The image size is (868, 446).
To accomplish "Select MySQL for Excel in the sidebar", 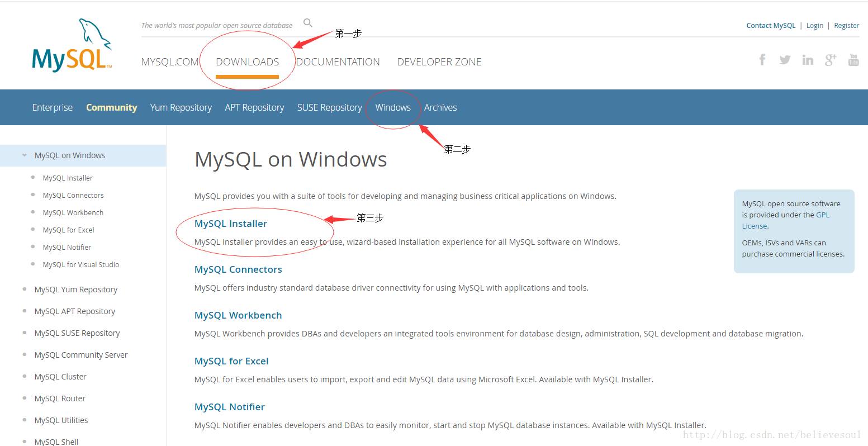I will 68,230.
